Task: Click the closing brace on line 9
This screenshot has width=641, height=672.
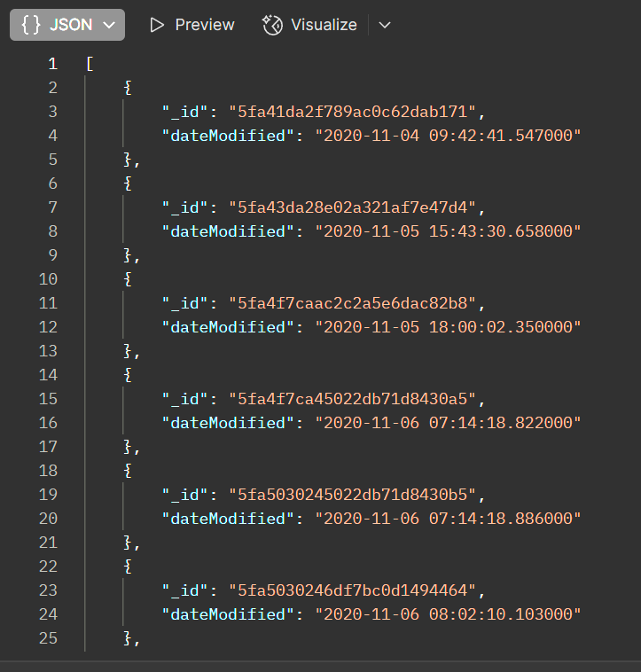Action: [129, 255]
